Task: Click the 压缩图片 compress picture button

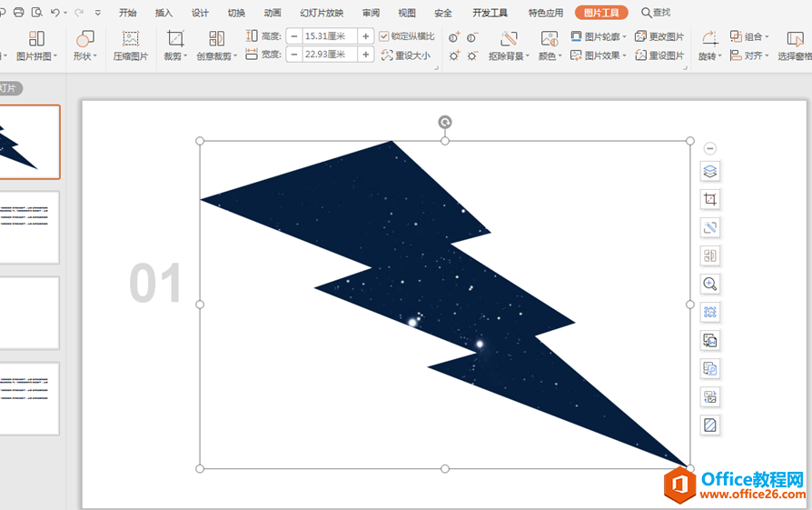Action: point(131,45)
